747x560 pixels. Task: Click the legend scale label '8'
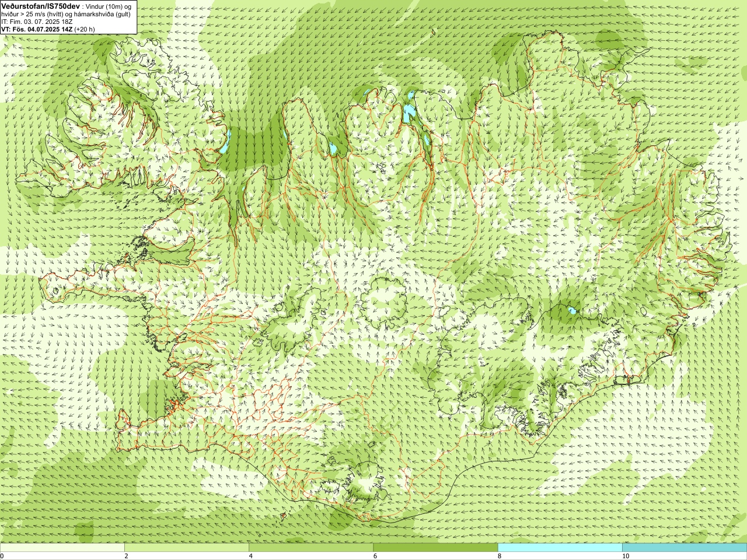500,556
